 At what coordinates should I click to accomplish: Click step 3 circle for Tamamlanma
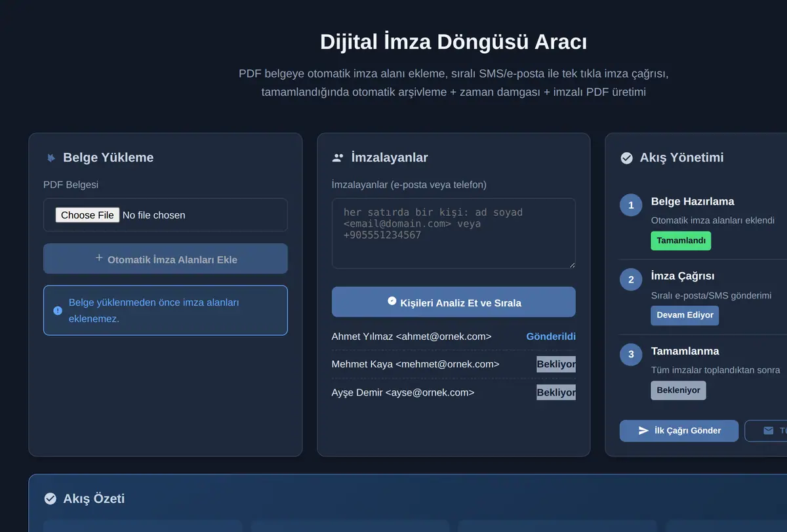(631, 355)
